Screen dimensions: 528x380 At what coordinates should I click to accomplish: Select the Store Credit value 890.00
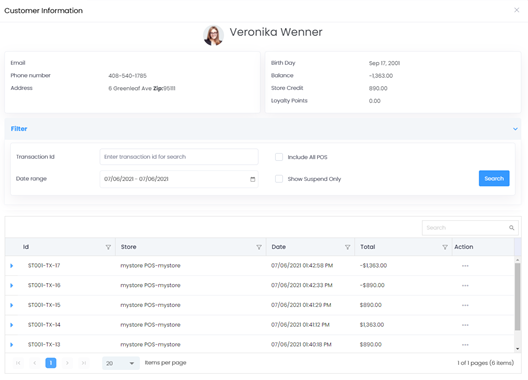pyautogui.click(x=378, y=88)
